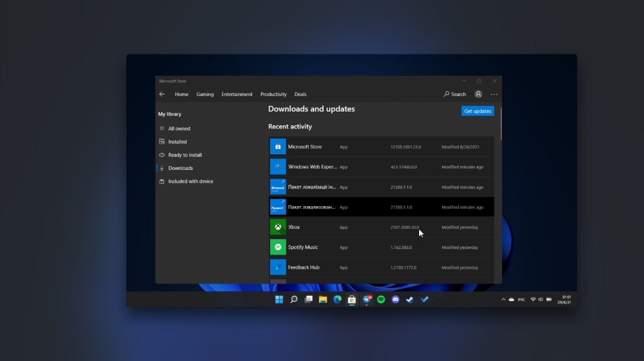Open the Deals tab

300,94
